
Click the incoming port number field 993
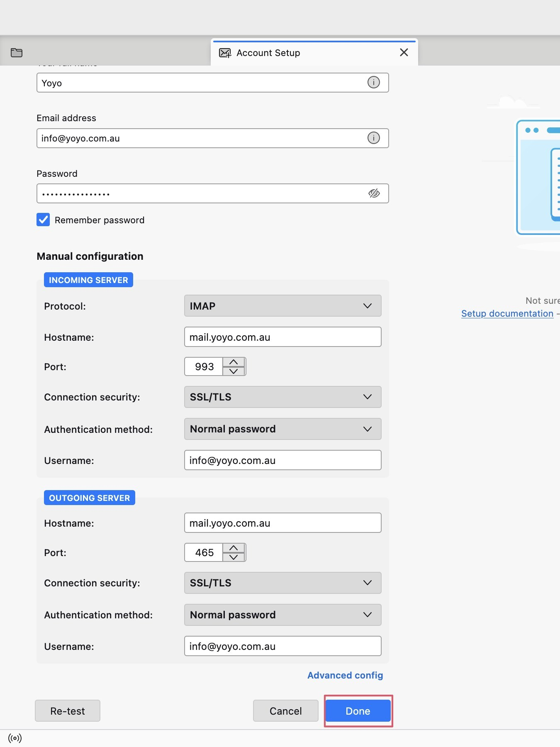pyautogui.click(x=204, y=366)
